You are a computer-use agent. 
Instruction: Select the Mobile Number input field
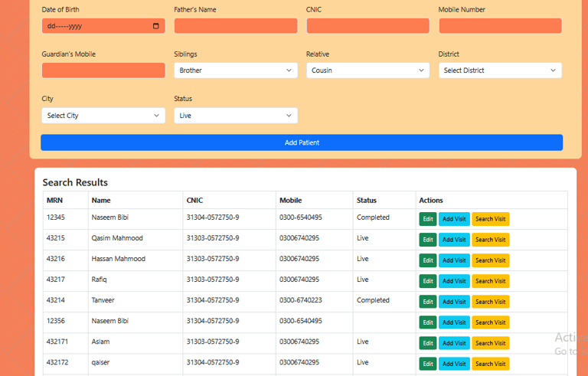point(500,26)
